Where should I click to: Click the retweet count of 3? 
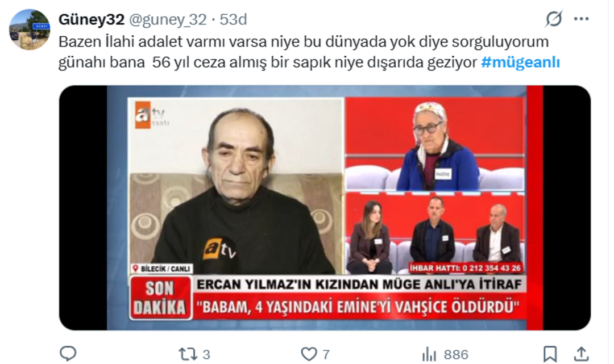pos(206,354)
